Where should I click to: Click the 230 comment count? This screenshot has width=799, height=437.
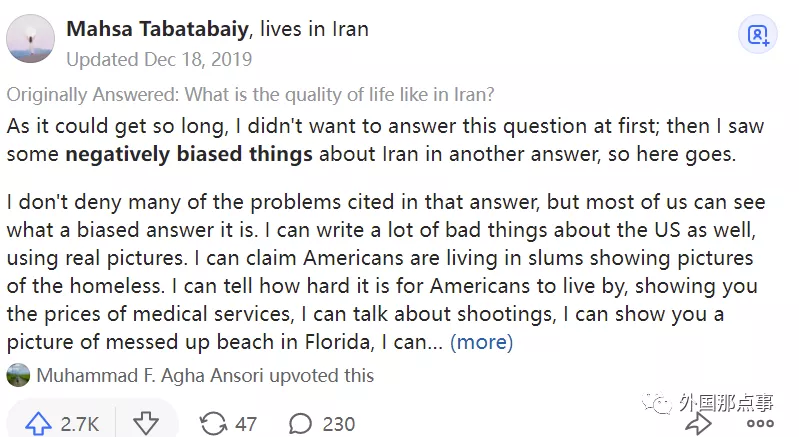(x=339, y=424)
